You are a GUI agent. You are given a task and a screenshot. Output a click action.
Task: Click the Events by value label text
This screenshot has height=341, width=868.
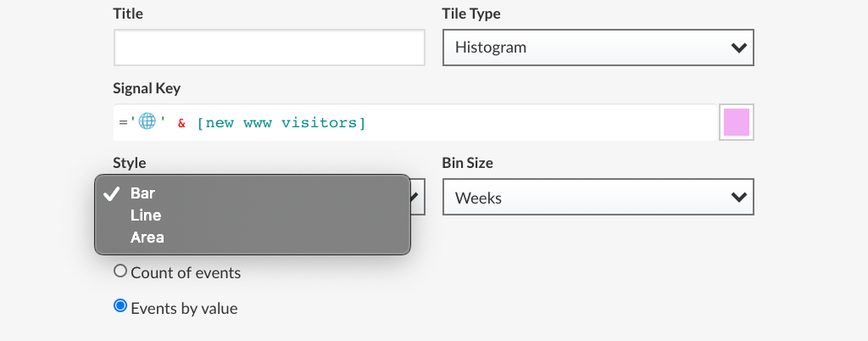click(x=184, y=309)
